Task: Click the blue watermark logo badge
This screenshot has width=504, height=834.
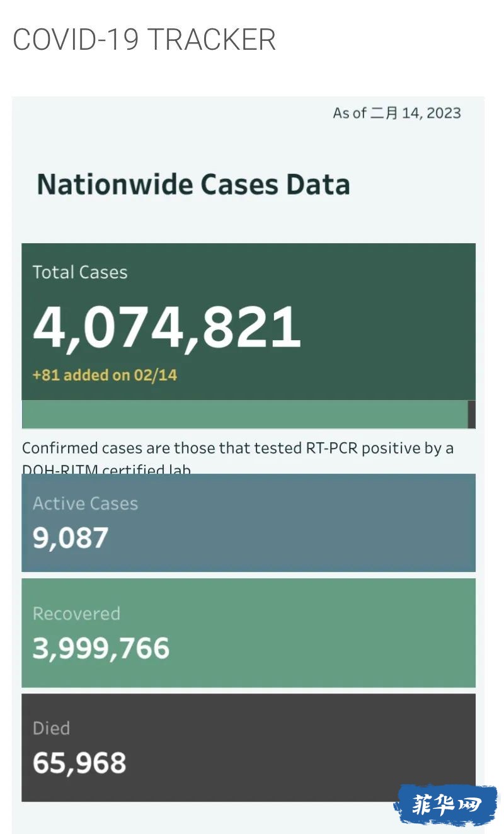Action: pyautogui.click(x=446, y=805)
